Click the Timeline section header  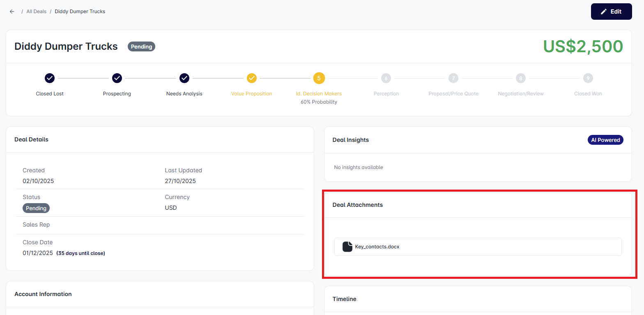click(344, 299)
